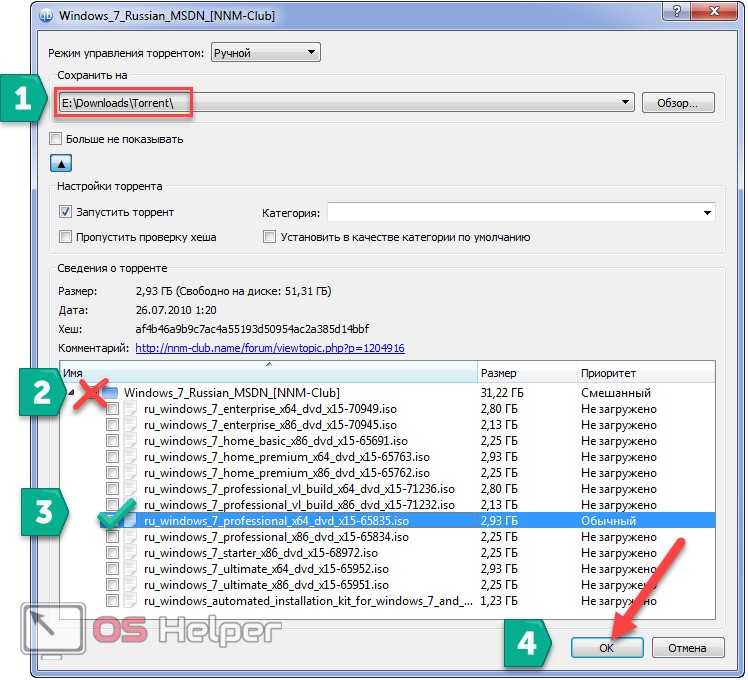Click file icon of ru_windows_7_starter_x86 iso
Screen dimensions: 748x680
pyautogui.click(x=131, y=553)
